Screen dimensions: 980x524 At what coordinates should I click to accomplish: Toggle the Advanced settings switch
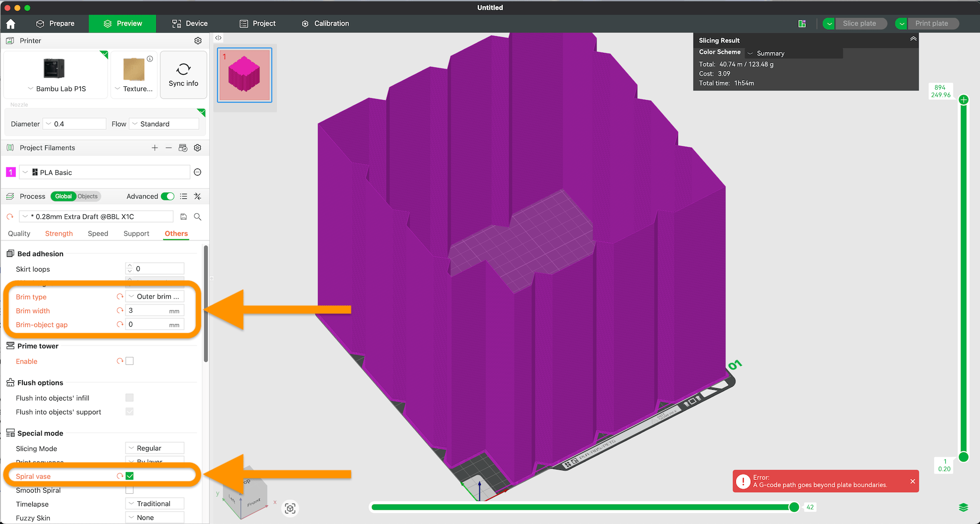click(x=168, y=196)
